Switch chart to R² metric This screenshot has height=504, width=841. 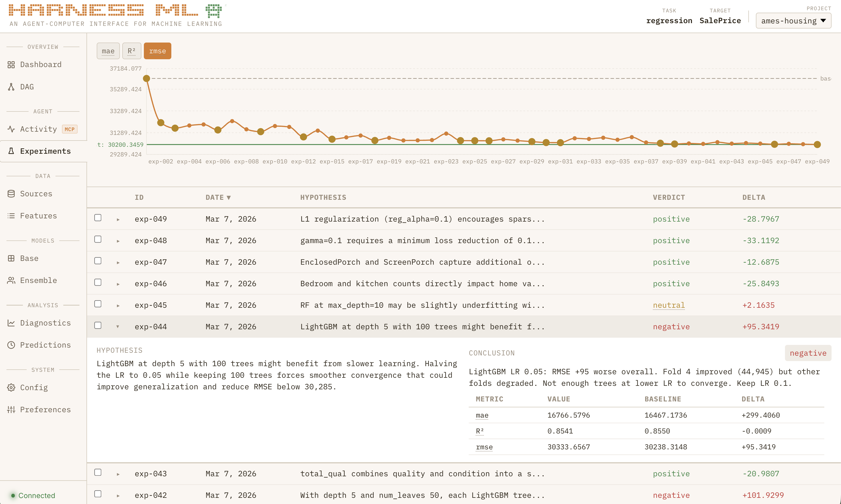[131, 51]
